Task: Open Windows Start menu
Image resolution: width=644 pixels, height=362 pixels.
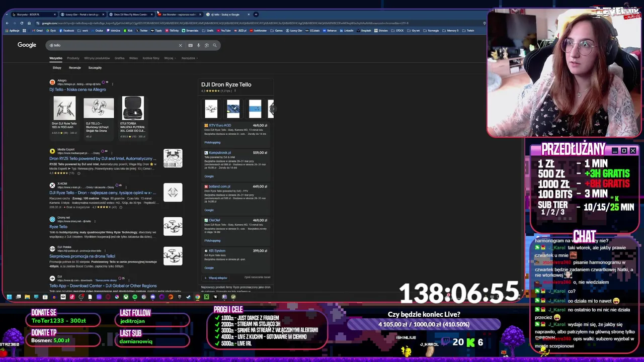Action: click(9, 297)
